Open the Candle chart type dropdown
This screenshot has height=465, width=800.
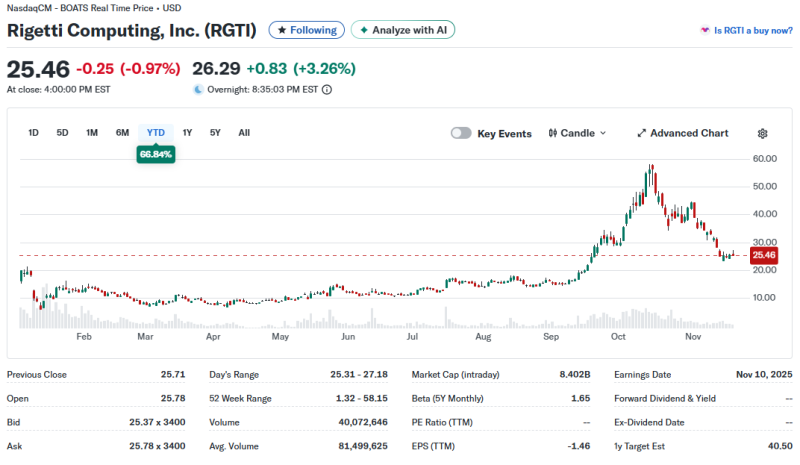578,133
